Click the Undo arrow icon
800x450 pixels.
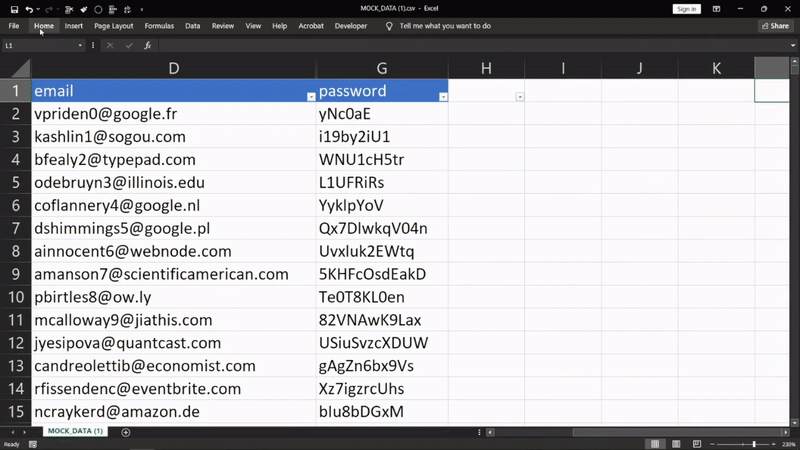29,9
